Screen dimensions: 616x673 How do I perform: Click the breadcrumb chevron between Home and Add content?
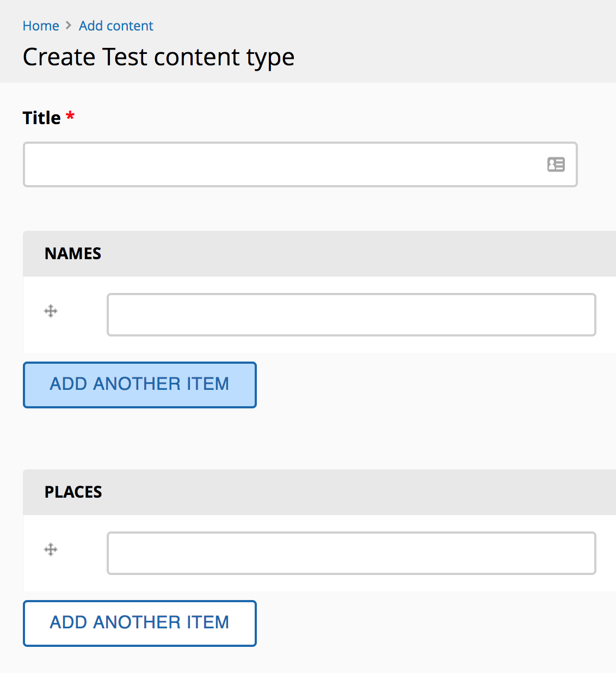point(69,26)
